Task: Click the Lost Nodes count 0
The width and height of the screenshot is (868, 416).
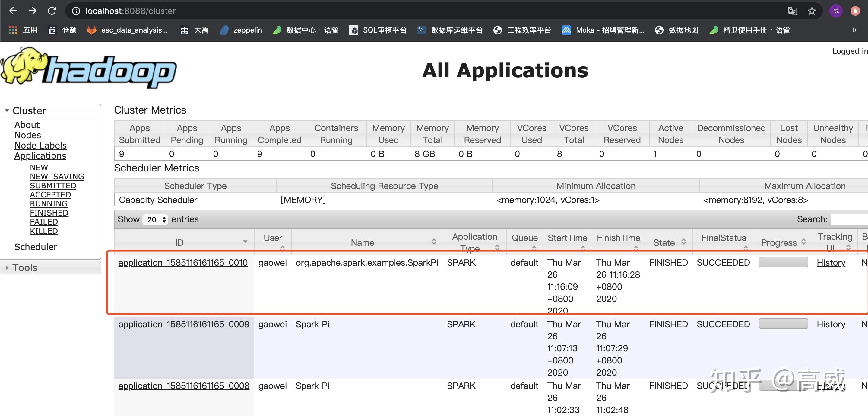Action: click(777, 154)
